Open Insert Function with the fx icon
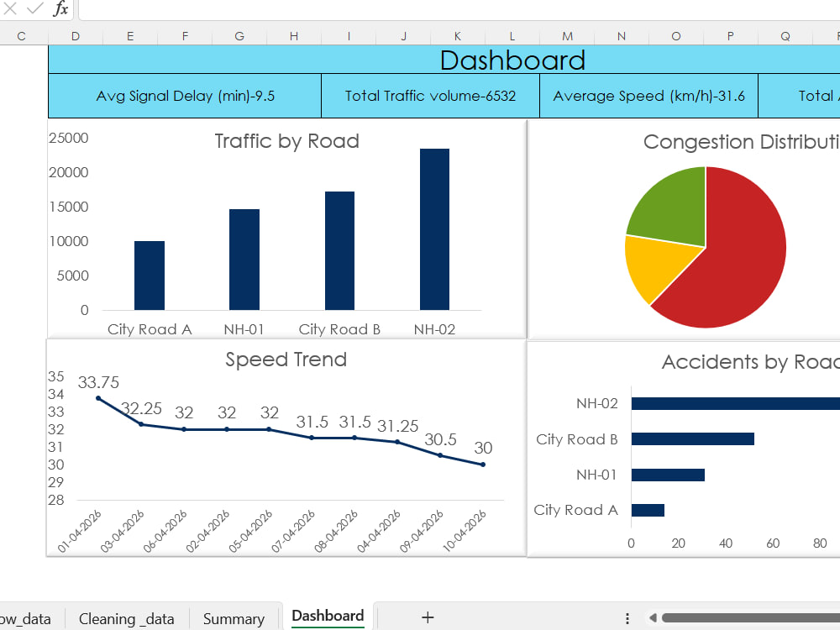The image size is (840, 630). point(60,8)
